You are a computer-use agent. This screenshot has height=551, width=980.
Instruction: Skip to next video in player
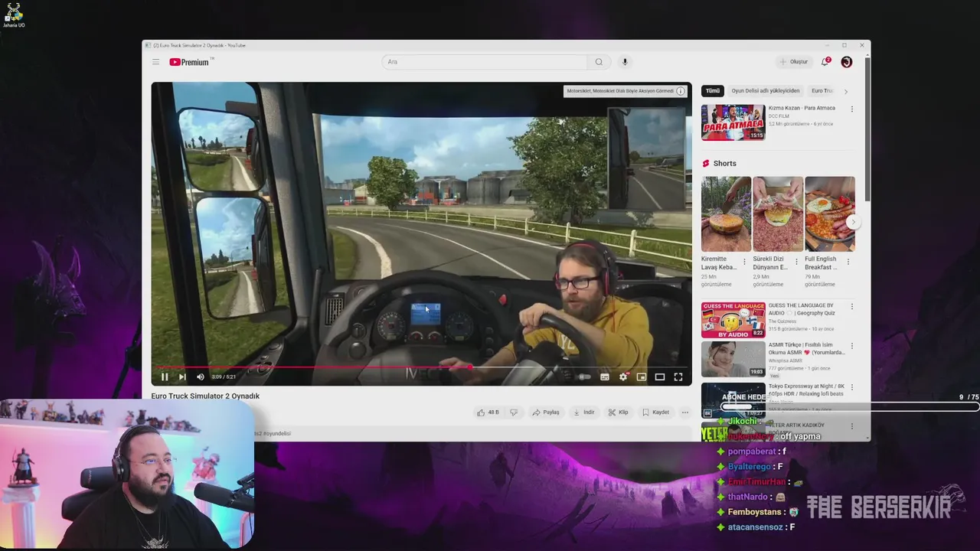182,377
